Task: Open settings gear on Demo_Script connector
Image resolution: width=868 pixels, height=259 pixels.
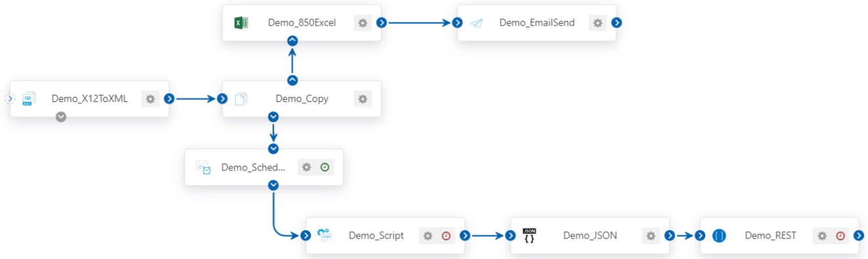Action: (x=427, y=236)
